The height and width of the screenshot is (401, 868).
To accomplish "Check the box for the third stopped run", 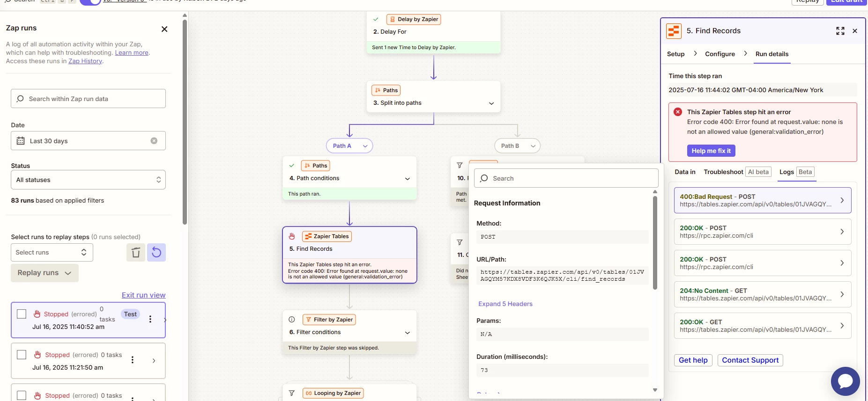I will coord(22,395).
